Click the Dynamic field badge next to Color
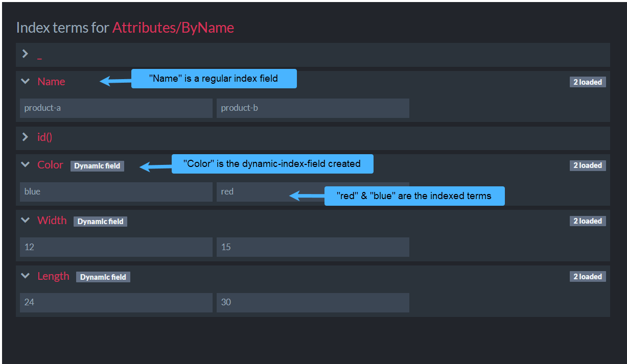This screenshot has width=627, height=364. pos(97,166)
